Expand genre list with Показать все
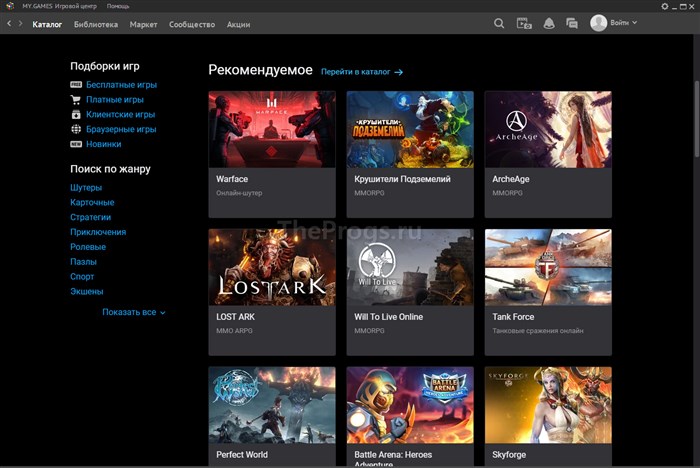The height and width of the screenshot is (468, 700). tap(133, 312)
